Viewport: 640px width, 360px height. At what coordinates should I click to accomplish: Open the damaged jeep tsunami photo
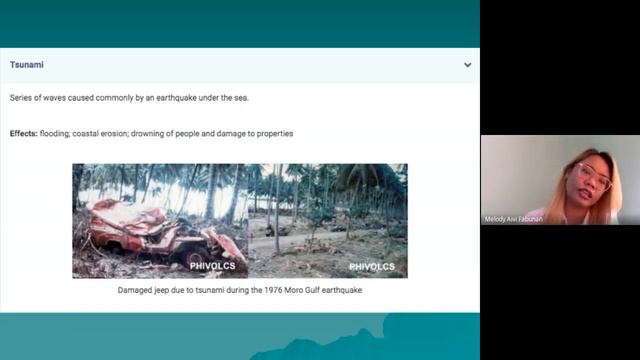pyautogui.click(x=160, y=221)
